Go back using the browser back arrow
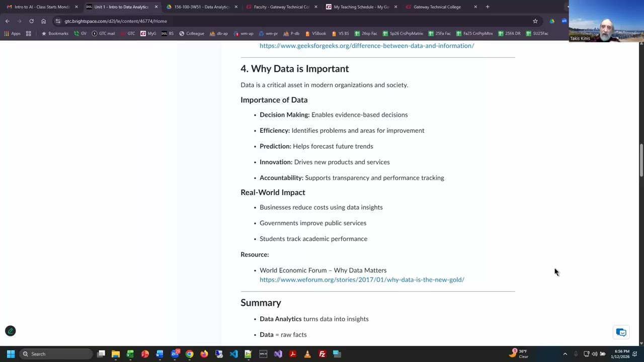Viewport: 644px width, 362px height. pyautogui.click(x=7, y=21)
